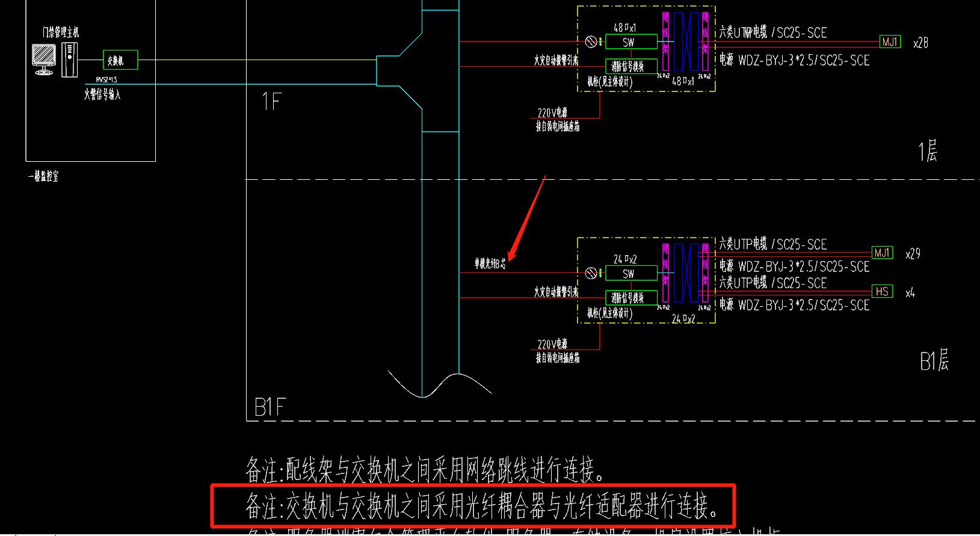Click the 24口x2 label below B1层 patch panel
The image size is (980, 536).
click(684, 319)
